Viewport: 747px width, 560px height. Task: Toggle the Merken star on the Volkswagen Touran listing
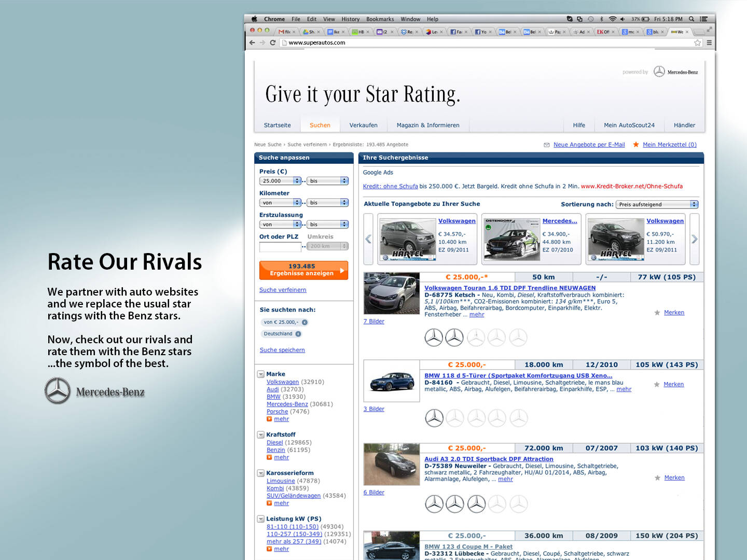(x=657, y=313)
